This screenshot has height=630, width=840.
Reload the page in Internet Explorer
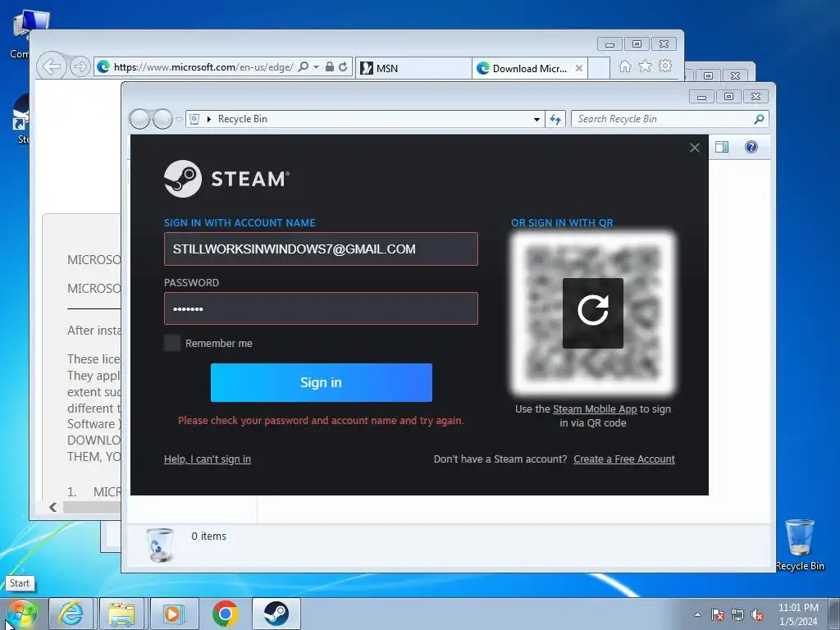[x=343, y=67]
